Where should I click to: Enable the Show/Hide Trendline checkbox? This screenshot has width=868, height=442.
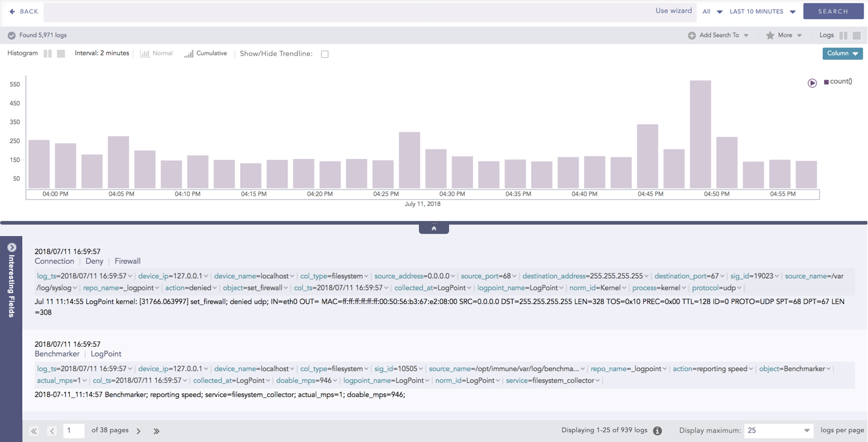324,54
